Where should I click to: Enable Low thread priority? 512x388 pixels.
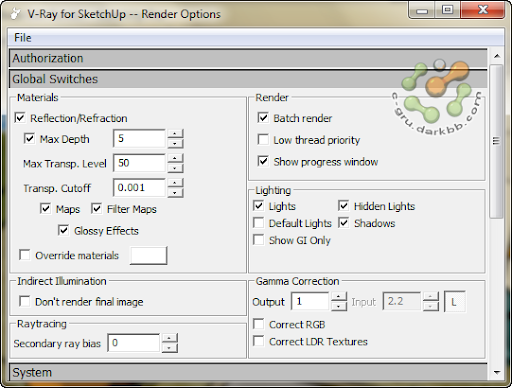tap(263, 140)
